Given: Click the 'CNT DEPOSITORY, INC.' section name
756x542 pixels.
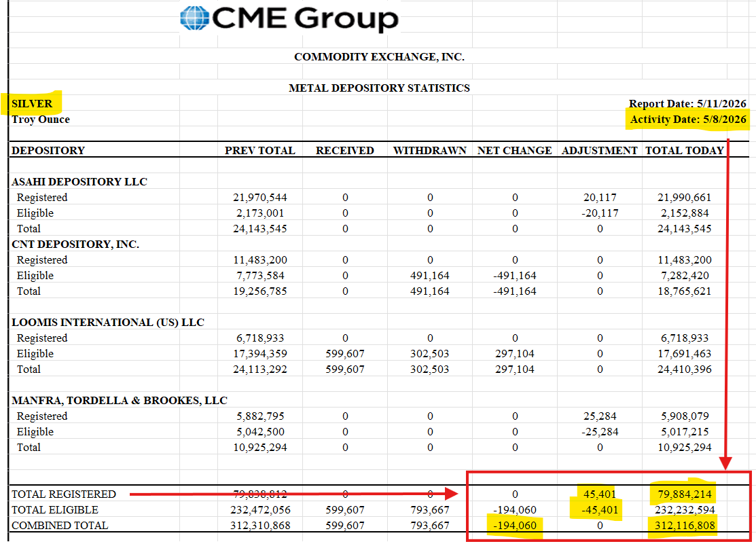Looking at the screenshot, I should pyautogui.click(x=75, y=245).
